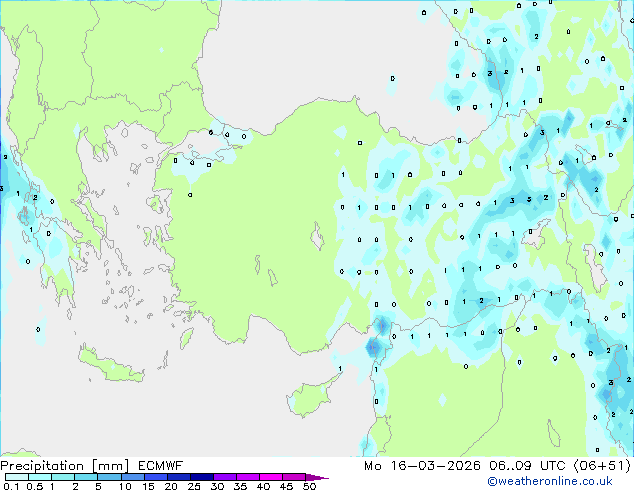Click the 25–30 mm dark navy legend box
The height and width of the screenshot is (490, 634).
pyautogui.click(x=202, y=477)
